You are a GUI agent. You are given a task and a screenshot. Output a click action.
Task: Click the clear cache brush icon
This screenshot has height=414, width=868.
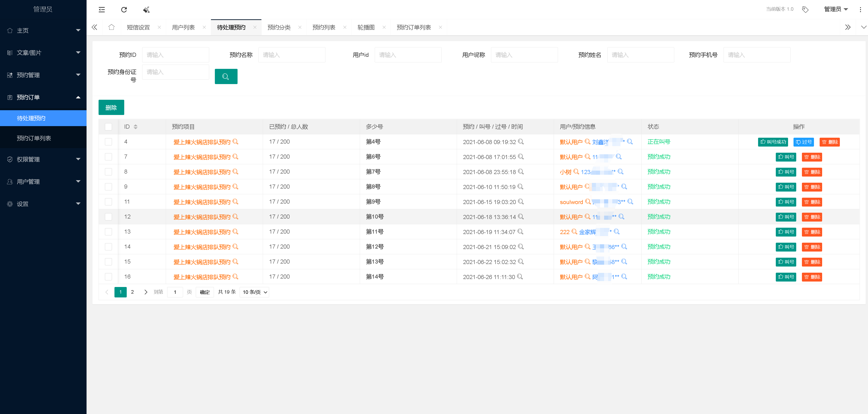click(x=146, y=10)
